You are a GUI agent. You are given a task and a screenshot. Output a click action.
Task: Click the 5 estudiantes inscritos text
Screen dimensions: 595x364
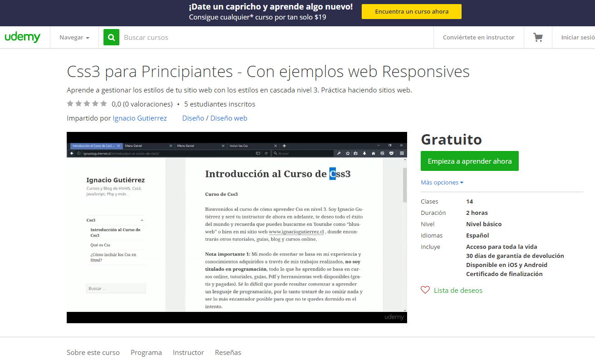coord(220,104)
